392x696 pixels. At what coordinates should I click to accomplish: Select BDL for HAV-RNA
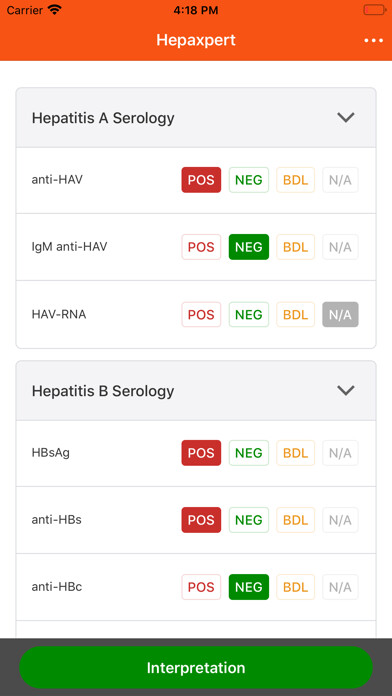click(296, 315)
